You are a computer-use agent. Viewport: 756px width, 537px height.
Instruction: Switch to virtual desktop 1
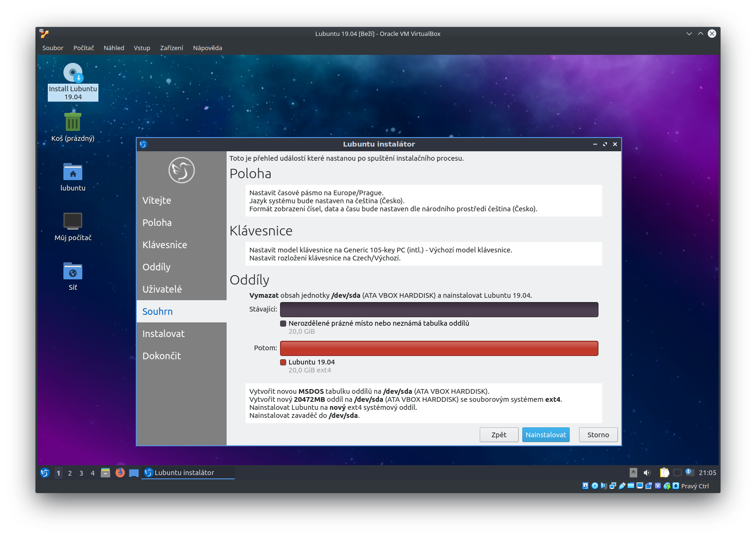coord(59,473)
